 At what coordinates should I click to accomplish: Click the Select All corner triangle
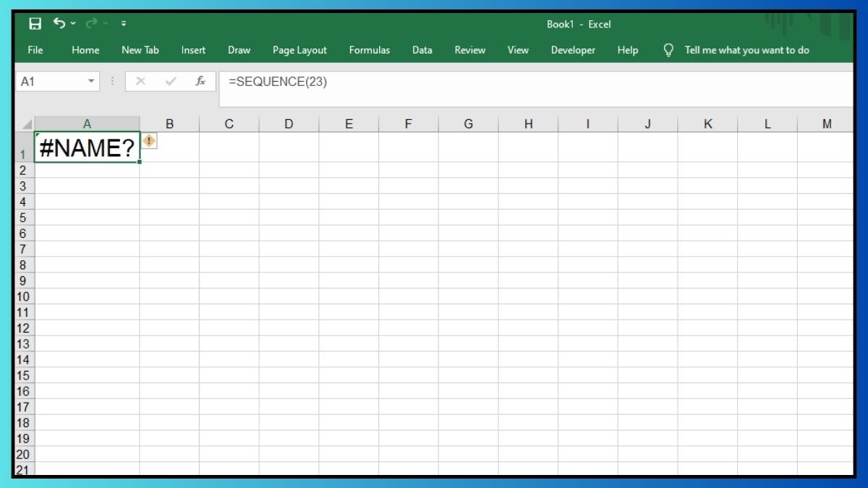(x=27, y=124)
